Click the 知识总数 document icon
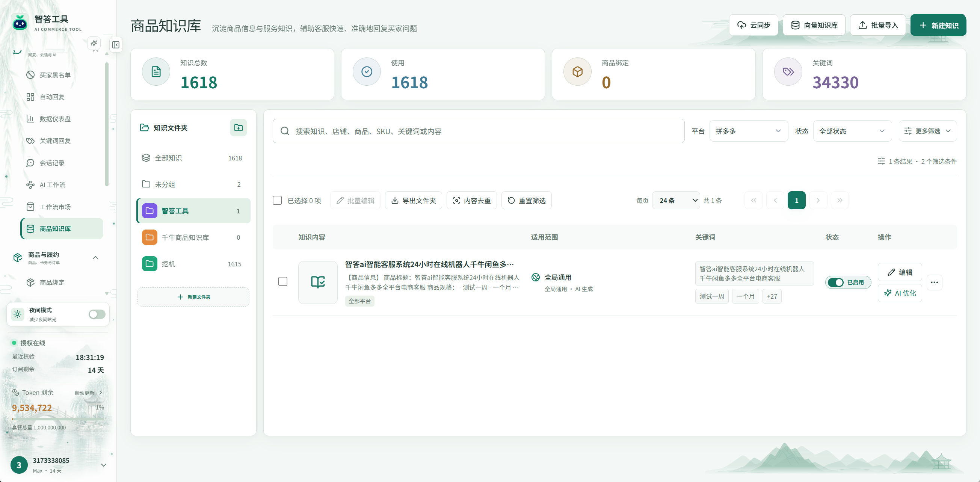Viewport: 980px width, 482px height. pos(156,71)
